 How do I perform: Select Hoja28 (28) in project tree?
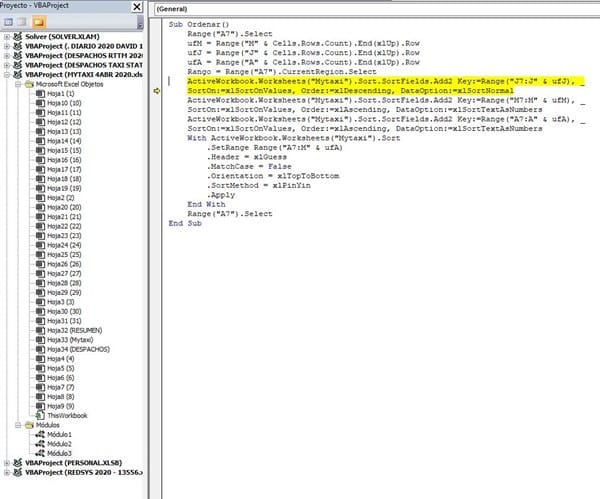[64, 283]
